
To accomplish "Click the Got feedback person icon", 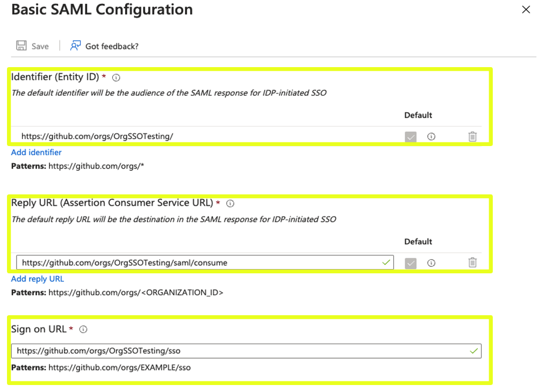I will click(75, 46).
